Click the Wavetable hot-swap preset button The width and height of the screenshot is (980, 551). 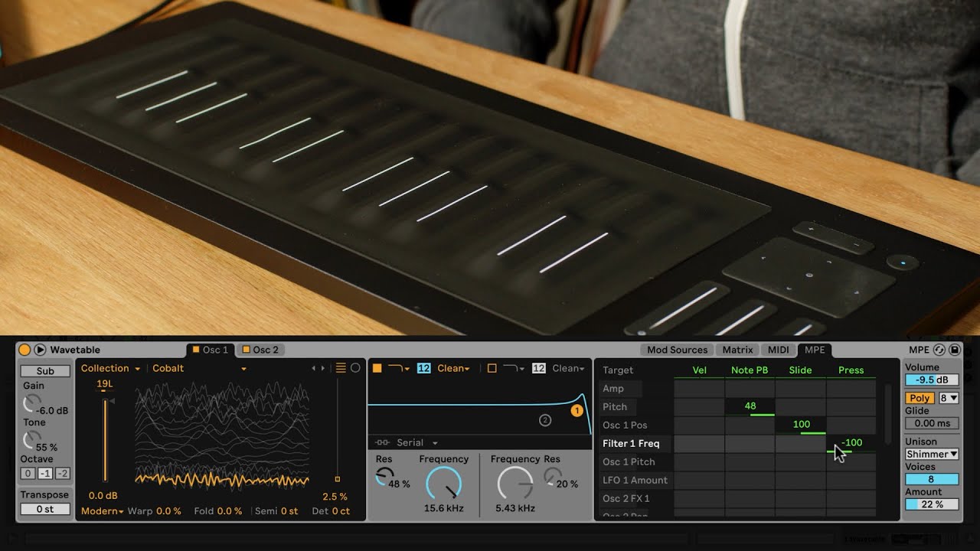(40, 350)
